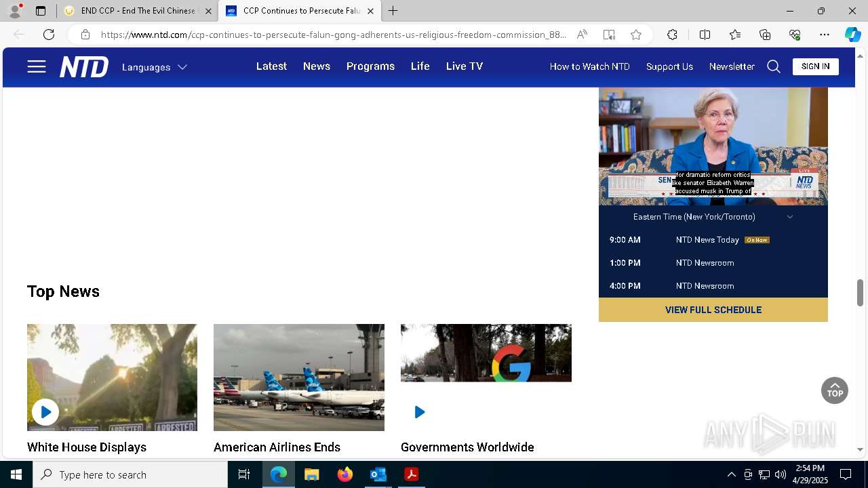The image size is (868, 488).
Task: Open the taskbar clock showing 2:54 PM
Action: click(810, 474)
